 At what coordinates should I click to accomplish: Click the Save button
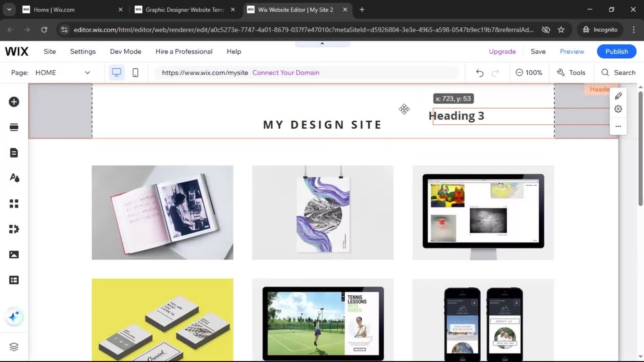(538, 52)
